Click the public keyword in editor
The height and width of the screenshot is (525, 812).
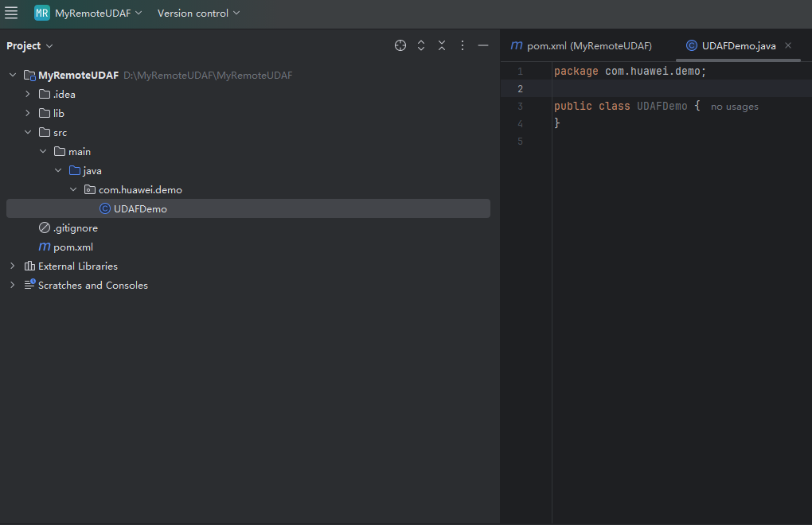[572, 106]
